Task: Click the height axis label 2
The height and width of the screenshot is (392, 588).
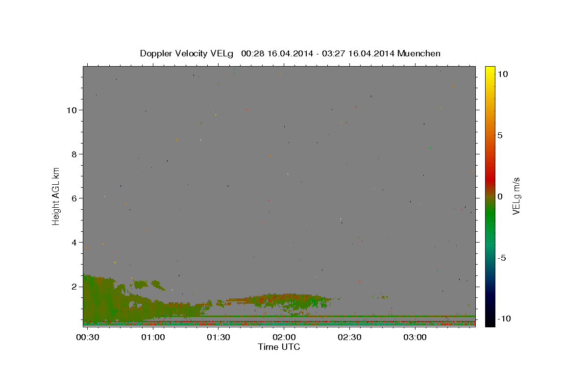Action: [75, 286]
